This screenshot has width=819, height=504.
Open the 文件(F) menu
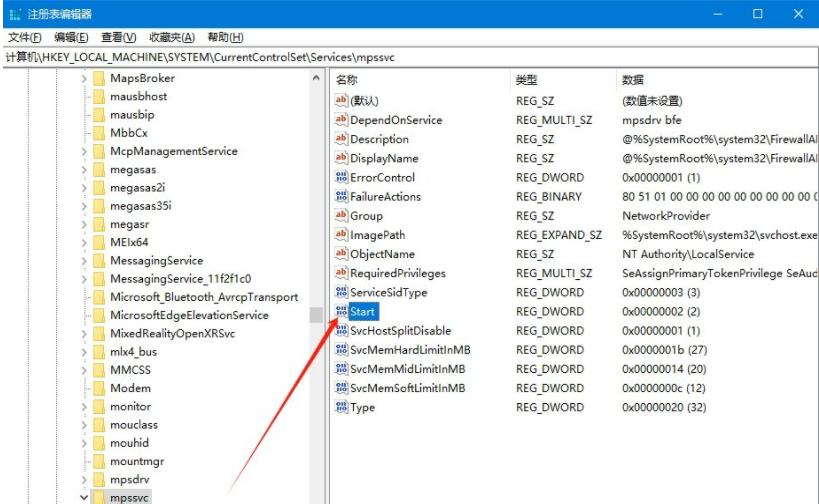tap(25, 37)
